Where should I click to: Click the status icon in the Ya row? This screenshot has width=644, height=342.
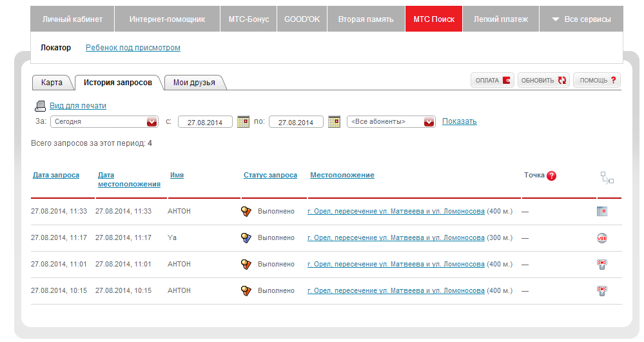[x=246, y=238]
